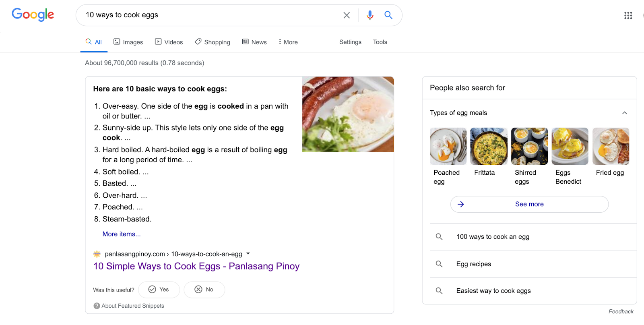This screenshot has height=325, width=644.
Task: Click the help icon beside About Featured Snippets
Action: (97, 306)
